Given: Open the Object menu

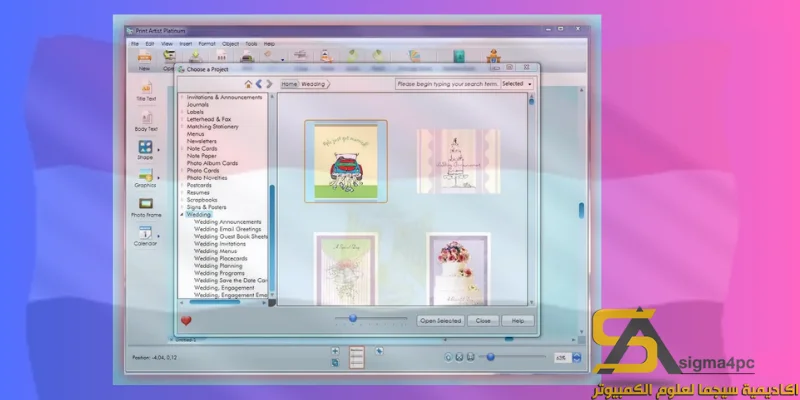Looking at the screenshot, I should coord(230,44).
